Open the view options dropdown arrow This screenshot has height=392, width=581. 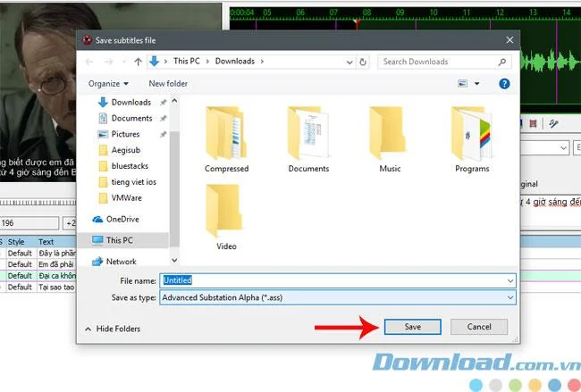coord(477,84)
